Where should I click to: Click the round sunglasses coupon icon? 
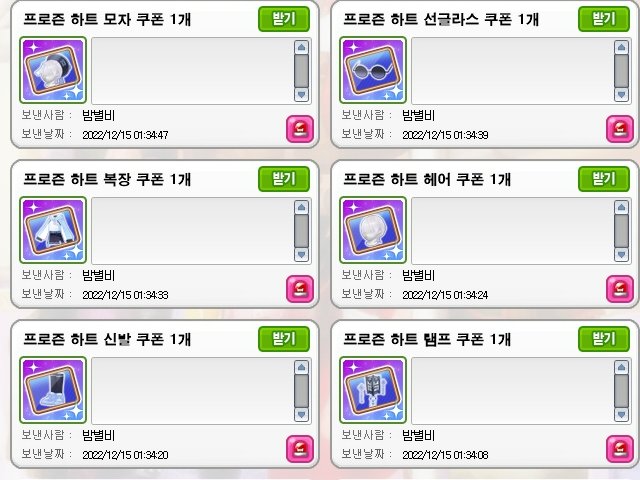[x=373, y=70]
